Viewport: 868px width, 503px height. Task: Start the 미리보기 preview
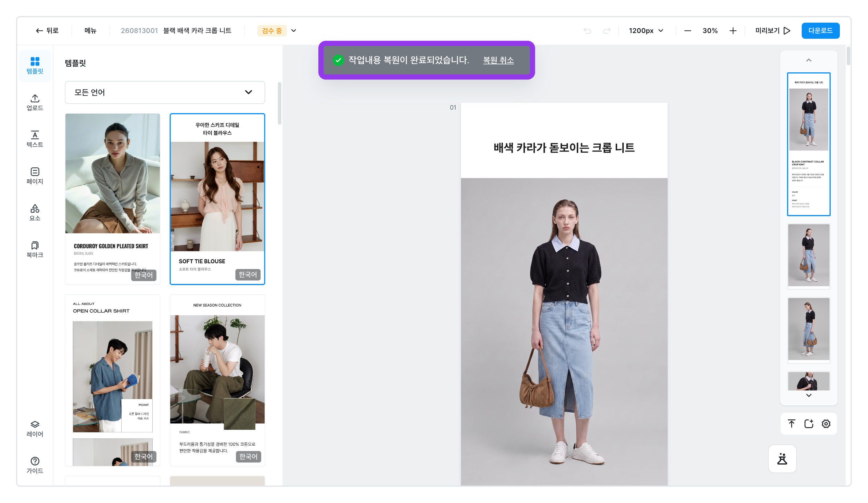pos(773,31)
